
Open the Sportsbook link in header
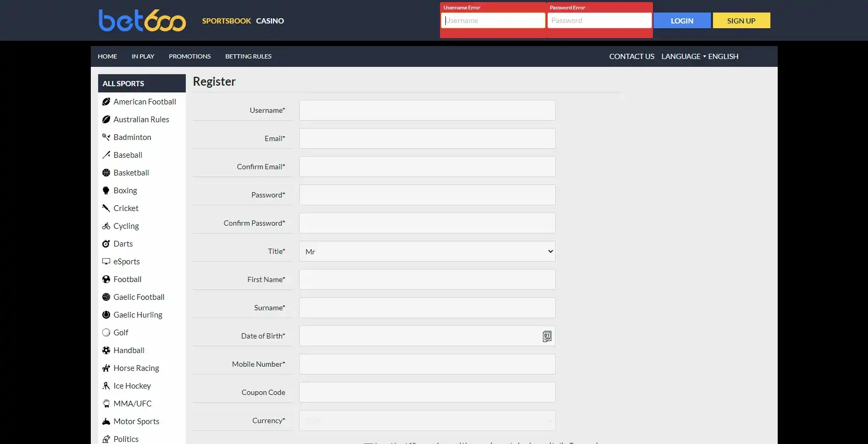tap(227, 21)
